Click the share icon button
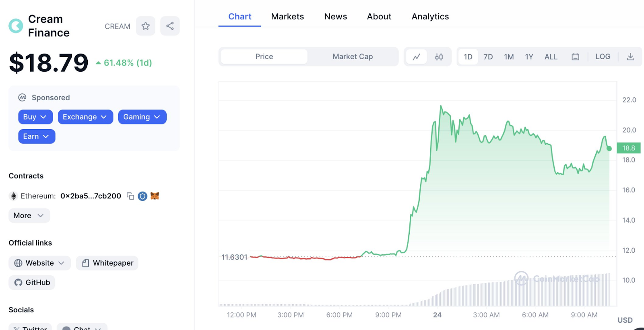This screenshot has width=644, height=330. click(170, 26)
